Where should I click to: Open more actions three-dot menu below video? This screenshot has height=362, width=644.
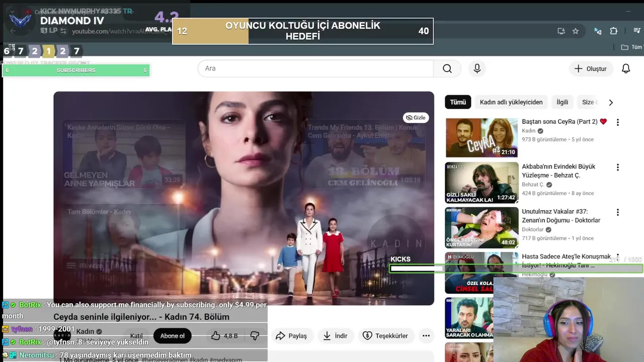coord(426,336)
